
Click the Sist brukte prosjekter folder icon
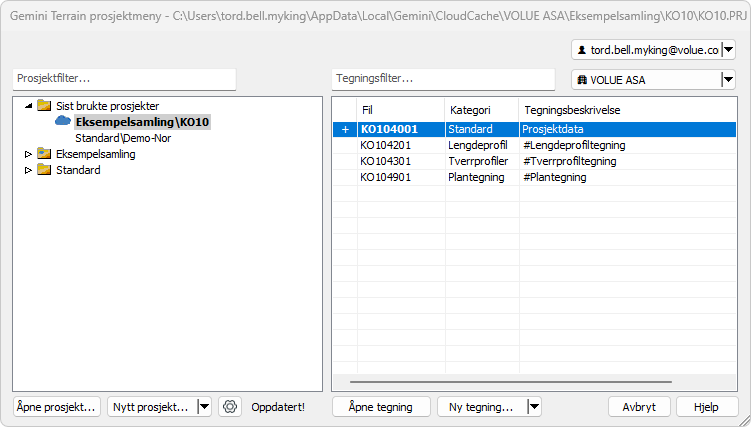[x=44, y=106]
